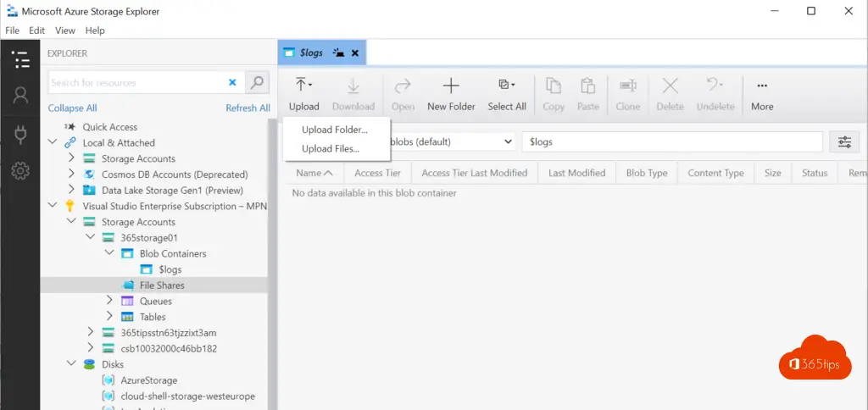Click the search magnifier button
This screenshot has width=868, height=410.
257,82
